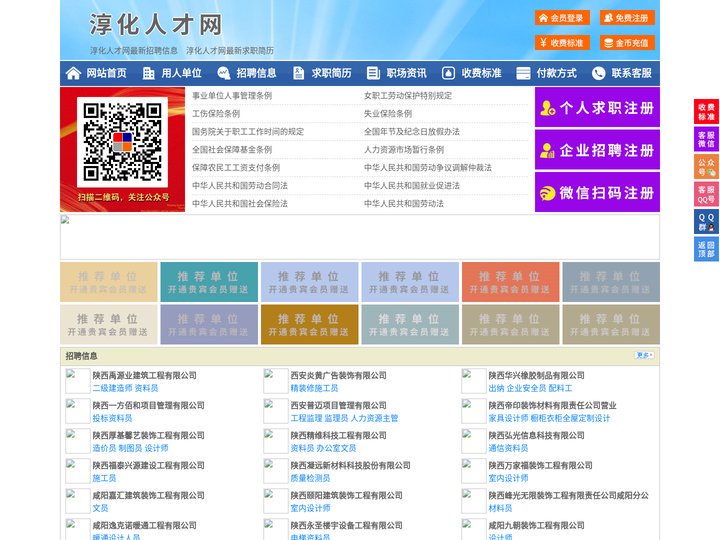Open the orange 公众号 side widget
The width and height of the screenshot is (720, 540).
(706, 167)
